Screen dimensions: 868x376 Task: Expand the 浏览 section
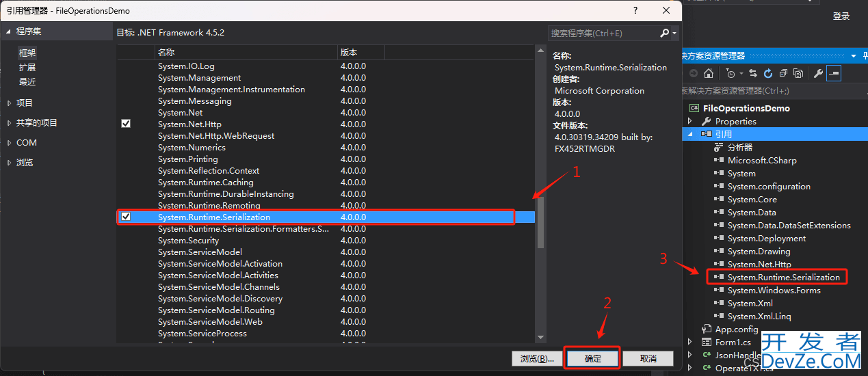pyautogui.click(x=9, y=162)
